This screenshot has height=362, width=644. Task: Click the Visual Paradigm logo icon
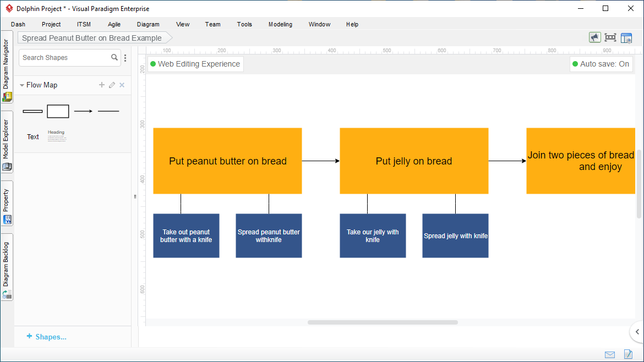9,8
